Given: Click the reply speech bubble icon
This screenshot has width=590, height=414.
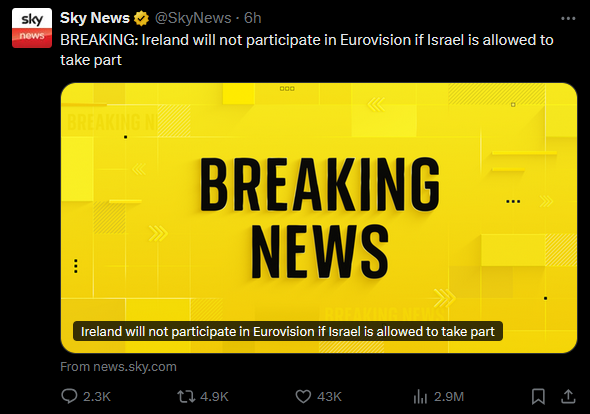Looking at the screenshot, I should pos(69,396).
